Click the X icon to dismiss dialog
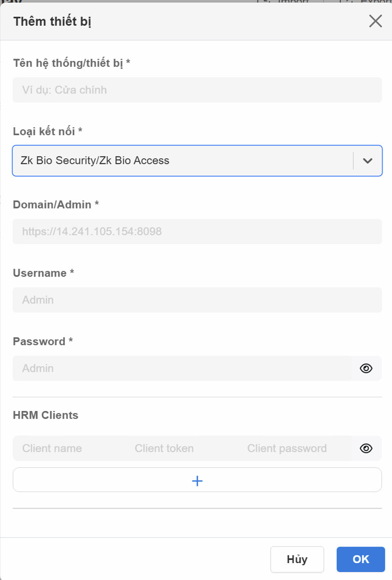This screenshot has width=392, height=580. pyautogui.click(x=376, y=20)
